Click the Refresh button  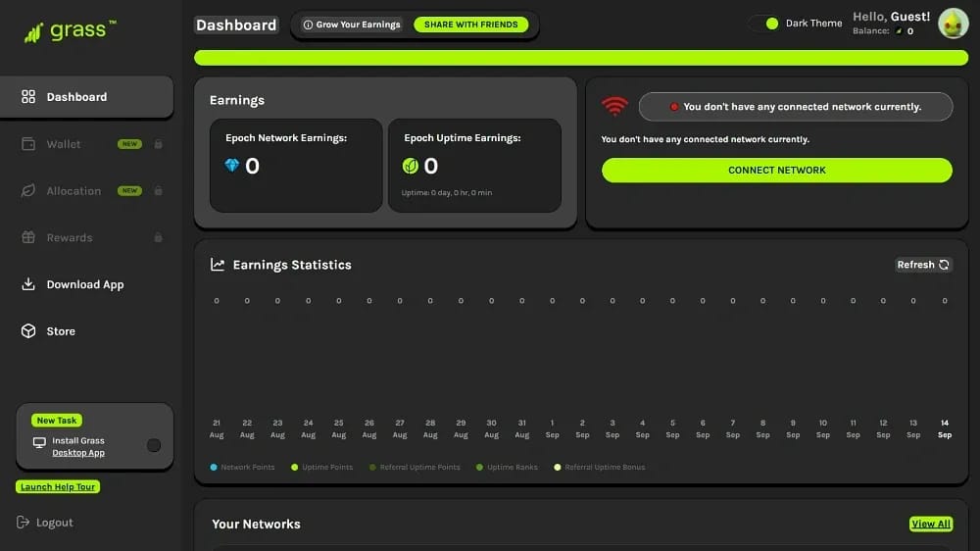coord(923,265)
